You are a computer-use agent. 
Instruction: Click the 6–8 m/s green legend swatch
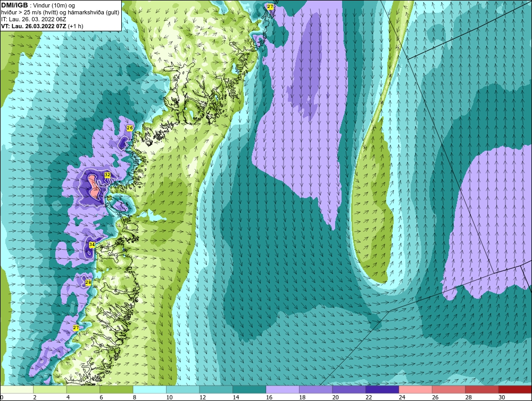(x=117, y=389)
